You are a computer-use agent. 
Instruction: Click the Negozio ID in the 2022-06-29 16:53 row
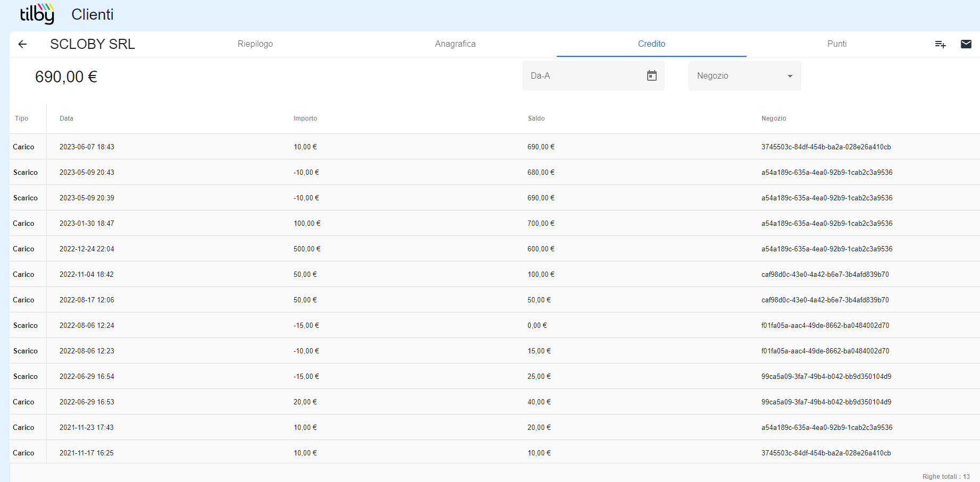[x=826, y=402]
